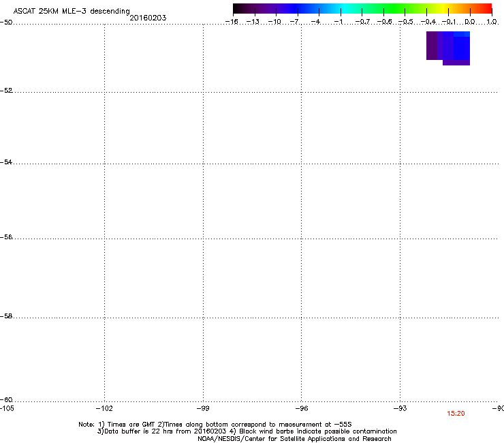
Task: Click the NOAA/NESDIS credit line
Action: (x=294, y=439)
